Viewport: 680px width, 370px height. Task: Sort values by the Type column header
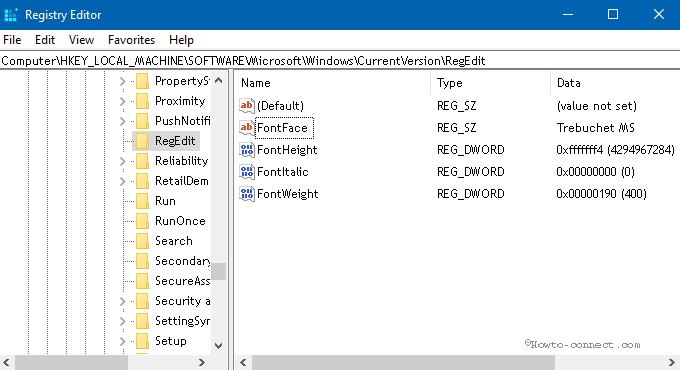coord(490,83)
